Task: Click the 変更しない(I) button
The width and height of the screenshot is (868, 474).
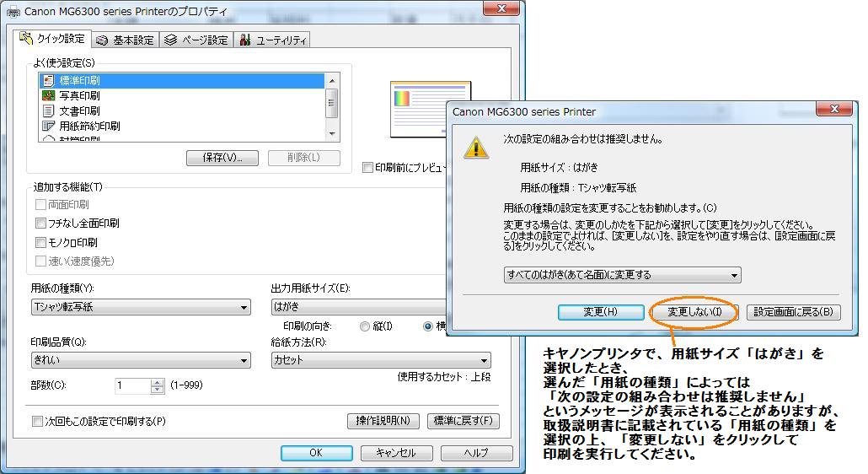Action: pyautogui.click(x=694, y=312)
